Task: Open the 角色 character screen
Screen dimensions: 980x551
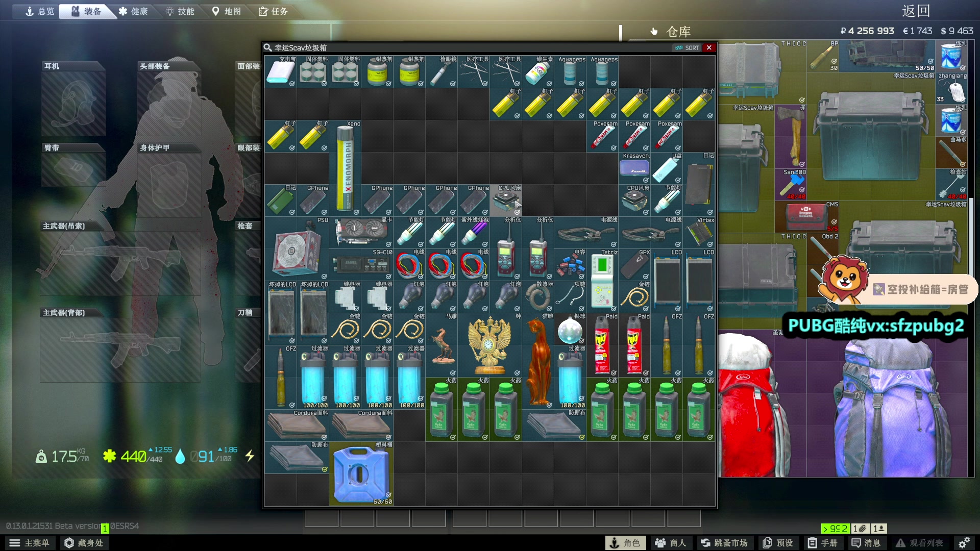Action: 625,543
